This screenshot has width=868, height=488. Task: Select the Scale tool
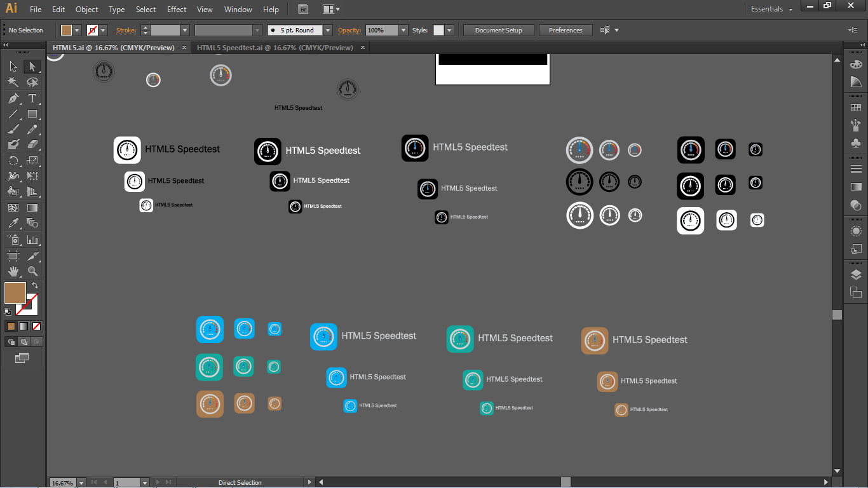pyautogui.click(x=32, y=161)
